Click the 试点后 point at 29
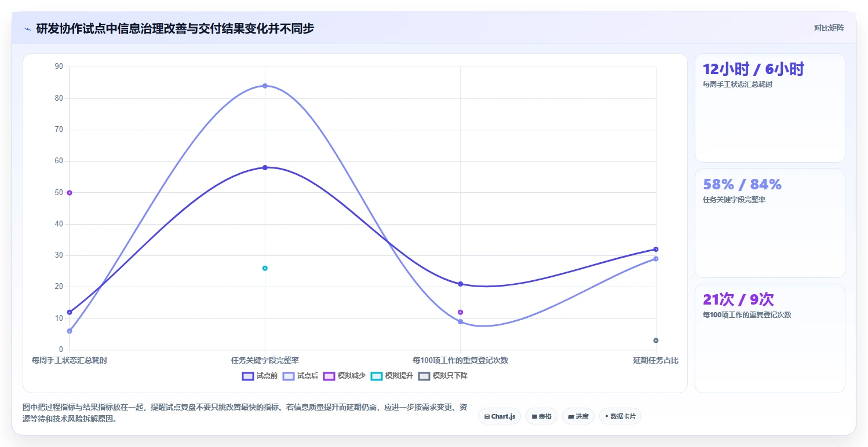Screen dimensions: 868x447 click(x=656, y=259)
